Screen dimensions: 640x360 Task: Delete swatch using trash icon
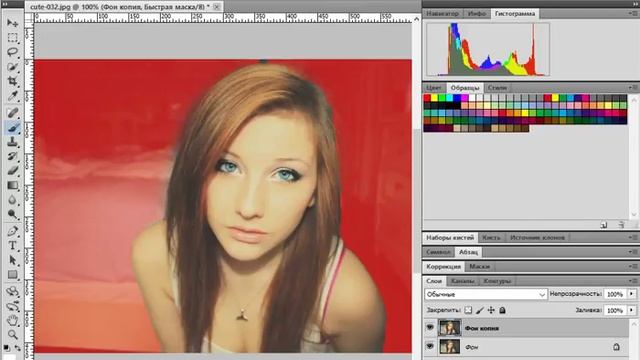point(621,224)
